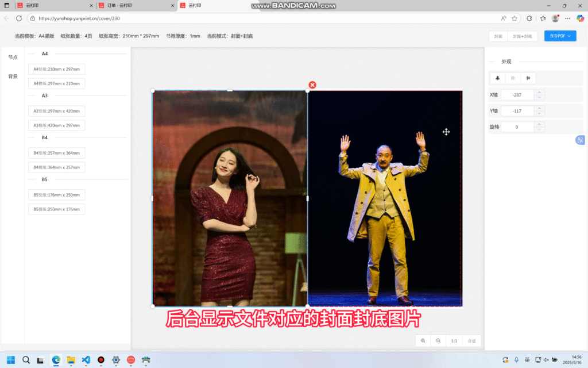Open Bandicam recorder from taskbar
Viewport: 588px width, 368px height.
[x=101, y=360]
